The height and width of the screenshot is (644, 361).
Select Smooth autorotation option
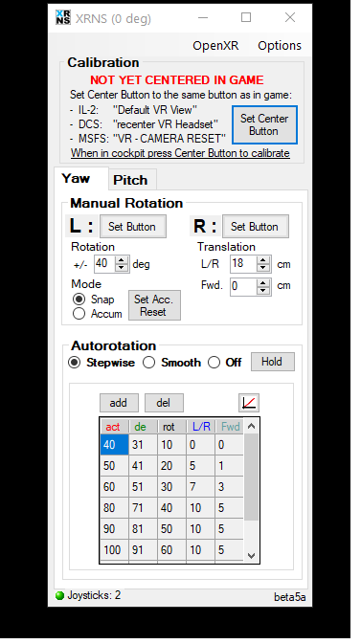click(x=148, y=363)
